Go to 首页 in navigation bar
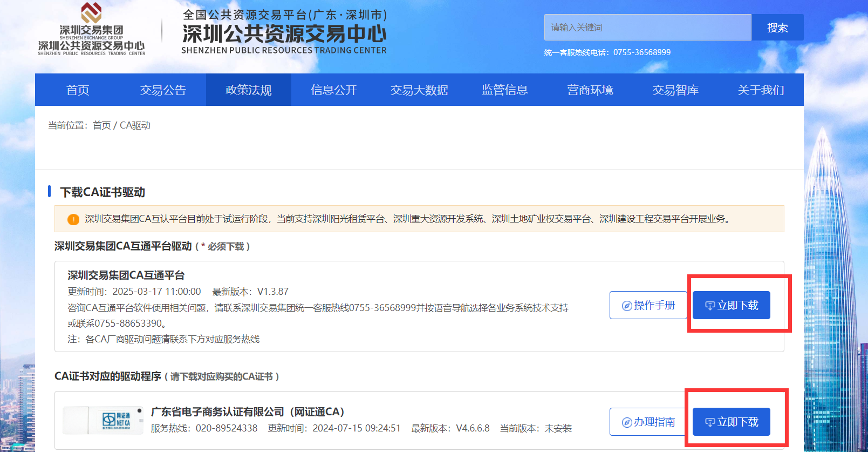The width and height of the screenshot is (868, 452). pos(78,90)
